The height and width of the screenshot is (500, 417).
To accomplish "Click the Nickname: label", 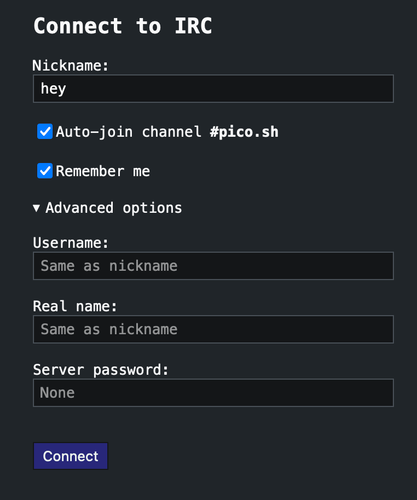I will tap(70, 65).
